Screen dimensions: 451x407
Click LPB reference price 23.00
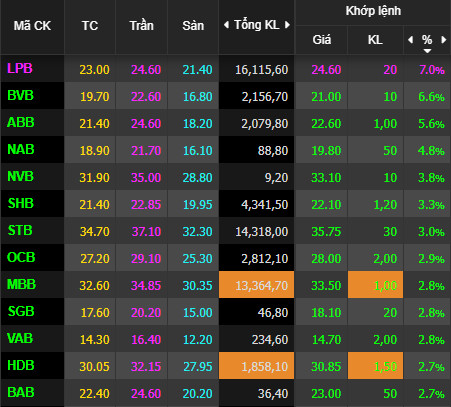[94, 70]
